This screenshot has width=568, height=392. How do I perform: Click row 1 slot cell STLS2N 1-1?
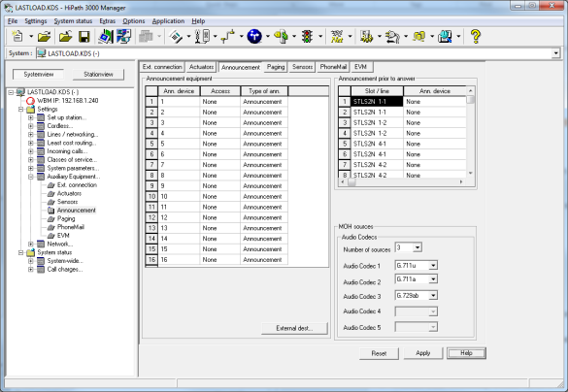[377, 102]
